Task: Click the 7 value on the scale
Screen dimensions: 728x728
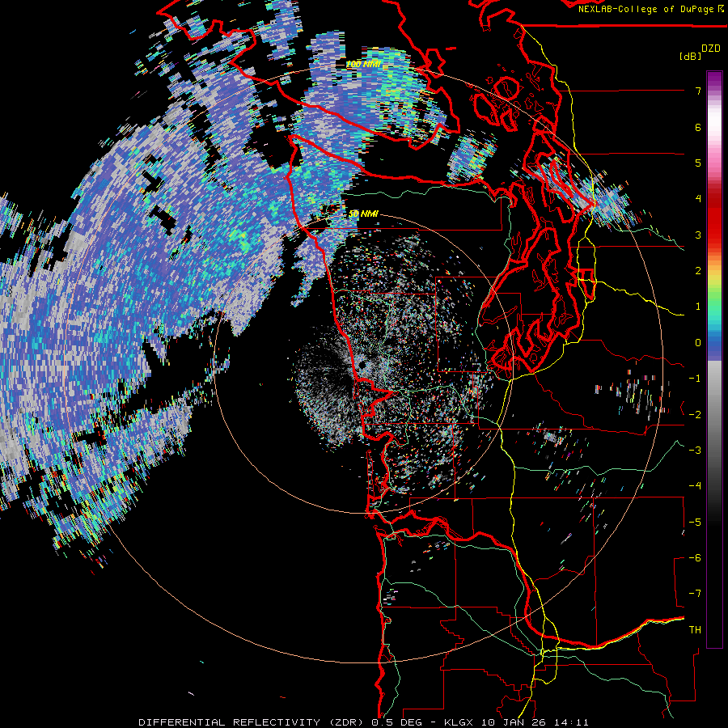Action: pos(698,91)
